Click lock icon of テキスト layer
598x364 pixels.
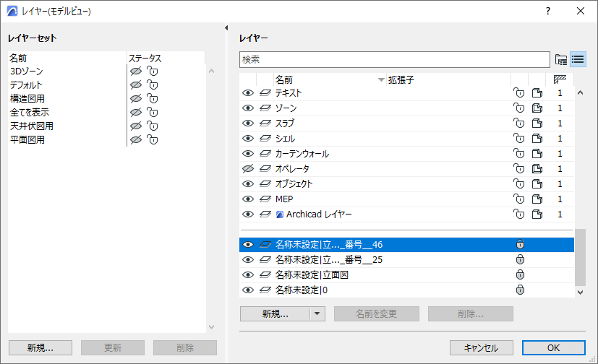(x=519, y=93)
